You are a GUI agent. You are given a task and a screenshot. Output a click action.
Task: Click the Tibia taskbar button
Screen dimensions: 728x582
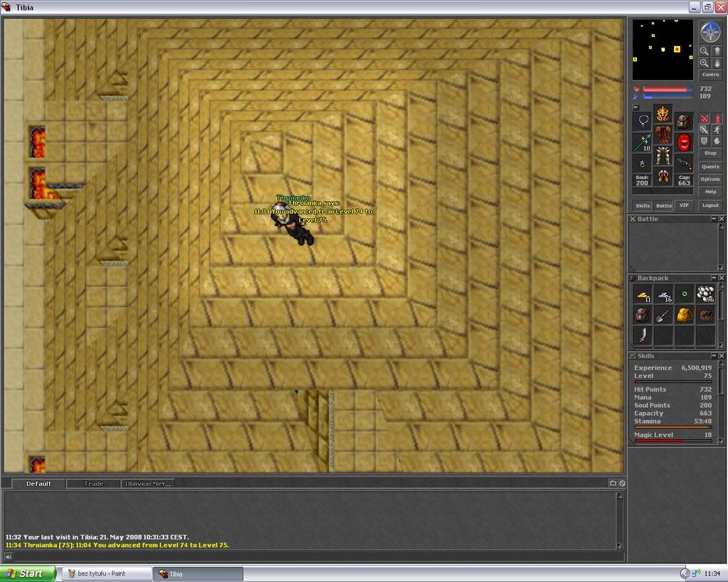tap(198, 573)
